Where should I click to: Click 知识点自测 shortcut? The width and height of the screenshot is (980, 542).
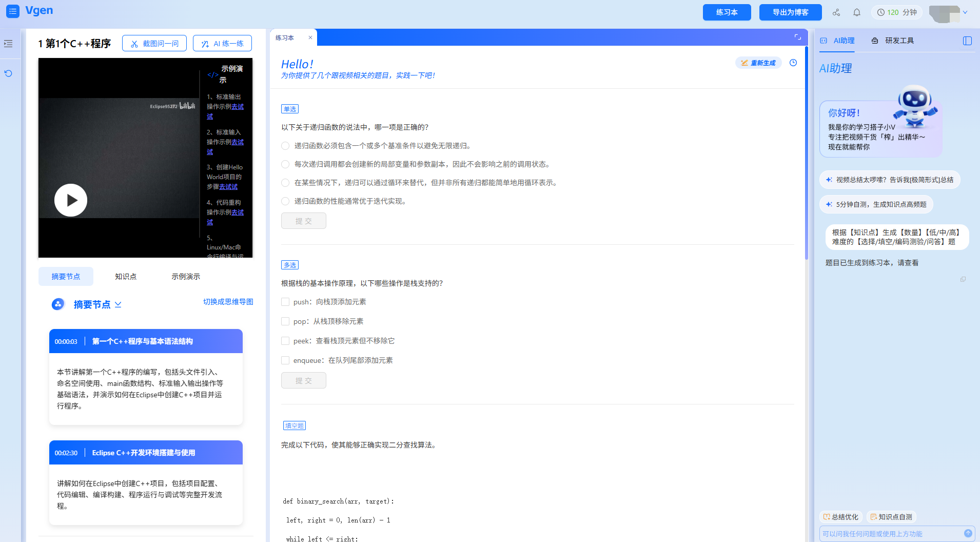(x=891, y=517)
